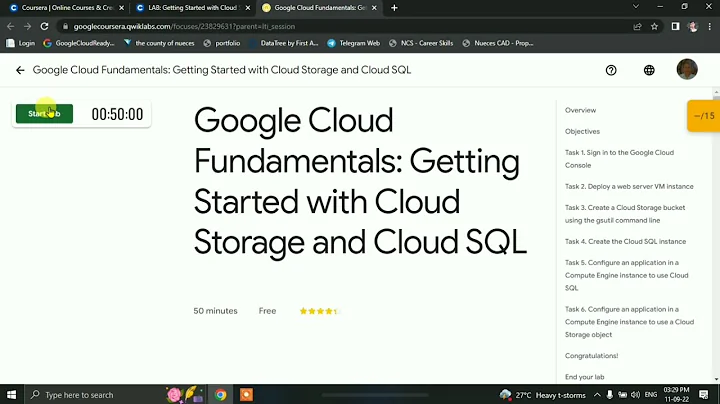Open the Chrome three-dot menu

[710, 27]
